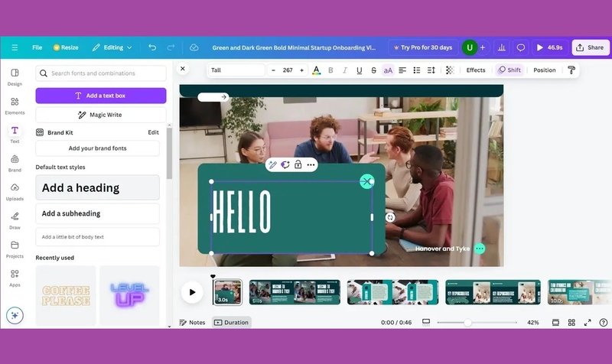This screenshot has height=364, width=612.
Task: Open the Projects sidebar tab
Action: tap(15, 249)
